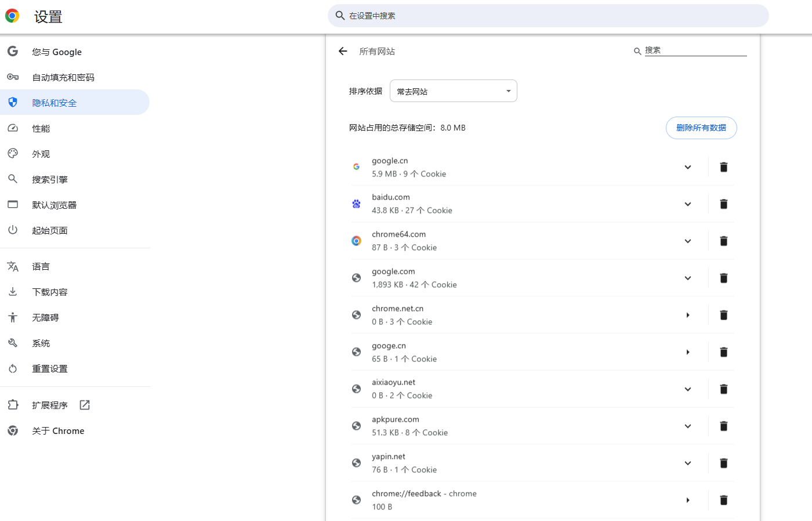Open 搜索引擎 settings section
The height and width of the screenshot is (521, 812).
75,179
